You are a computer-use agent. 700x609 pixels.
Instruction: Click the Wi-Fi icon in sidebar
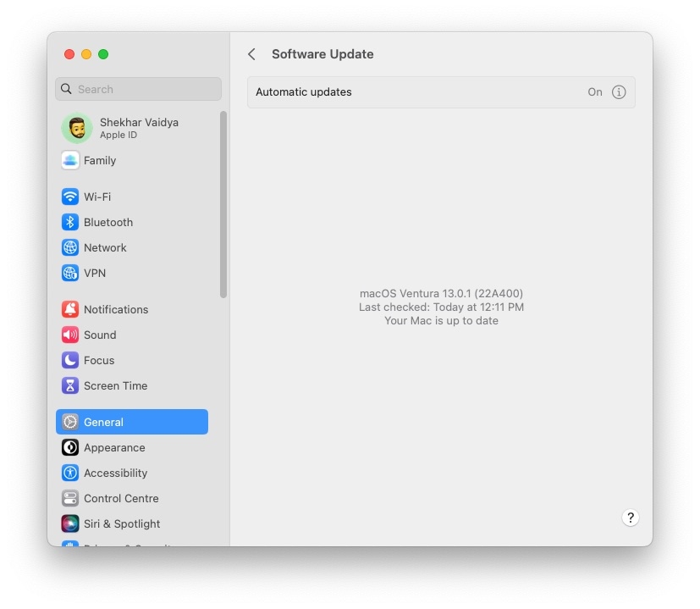click(70, 197)
